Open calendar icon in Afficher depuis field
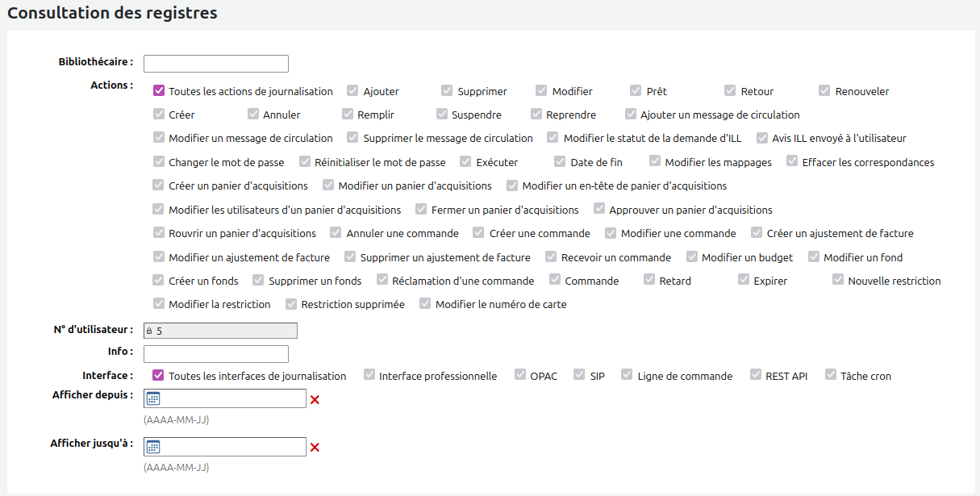 point(153,398)
